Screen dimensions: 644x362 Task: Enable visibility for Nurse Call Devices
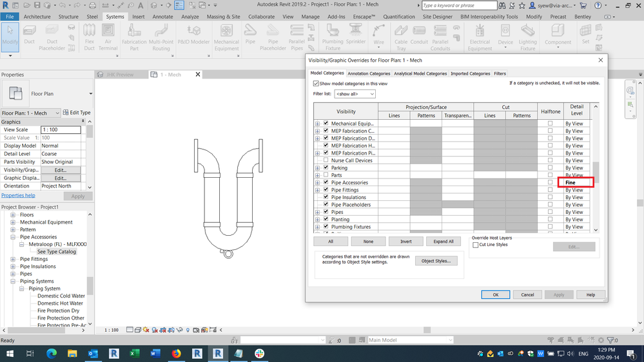click(326, 160)
